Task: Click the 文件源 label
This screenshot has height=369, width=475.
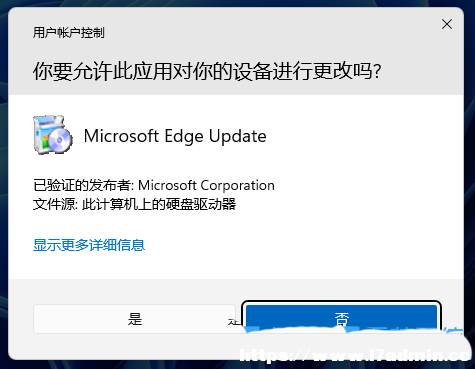Action: tap(54, 204)
